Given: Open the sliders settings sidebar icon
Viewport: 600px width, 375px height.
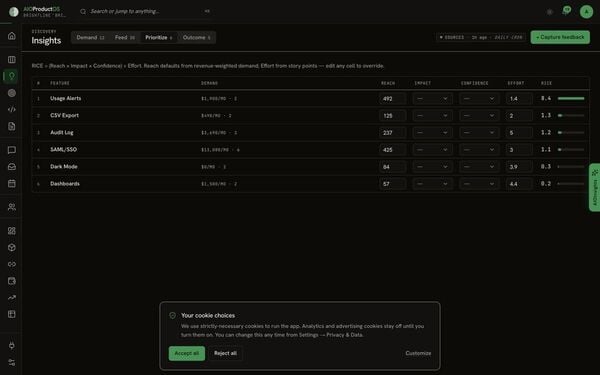Looking at the screenshot, I should point(12,362).
